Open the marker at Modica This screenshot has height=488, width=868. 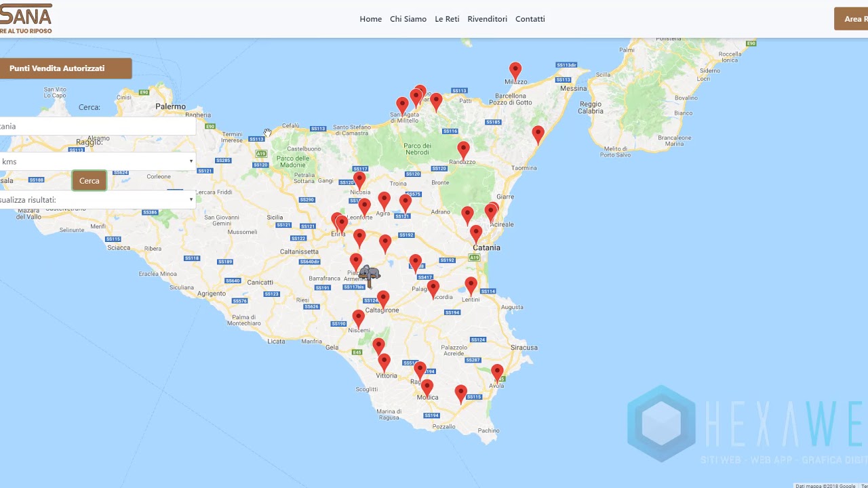click(x=427, y=388)
